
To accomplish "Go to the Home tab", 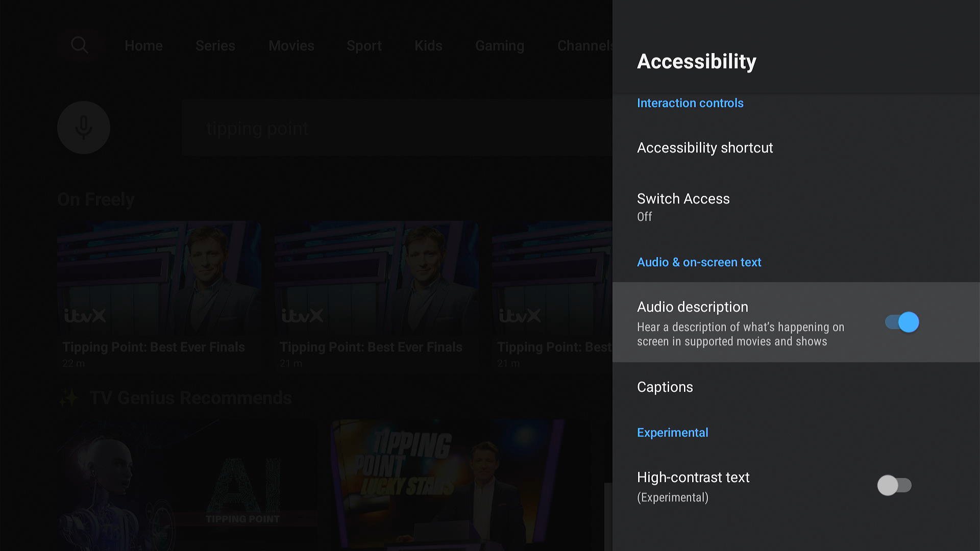I will (x=143, y=46).
